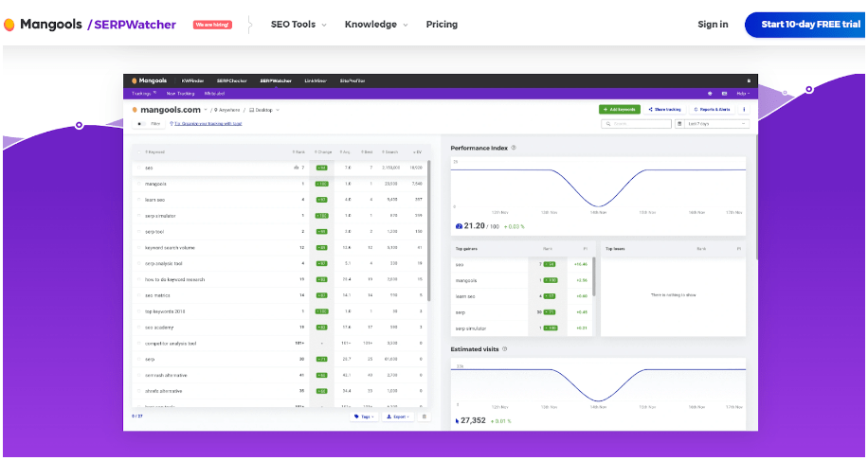This screenshot has height=461, width=868.
Task: Click the Mangools orange logo in site header
Action: (9, 25)
